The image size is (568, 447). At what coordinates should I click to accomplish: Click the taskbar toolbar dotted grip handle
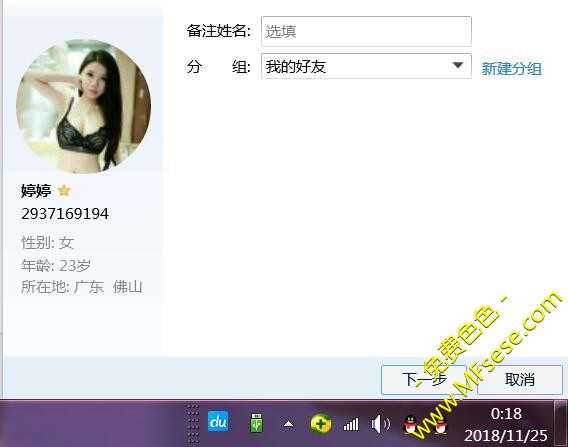[193, 424]
